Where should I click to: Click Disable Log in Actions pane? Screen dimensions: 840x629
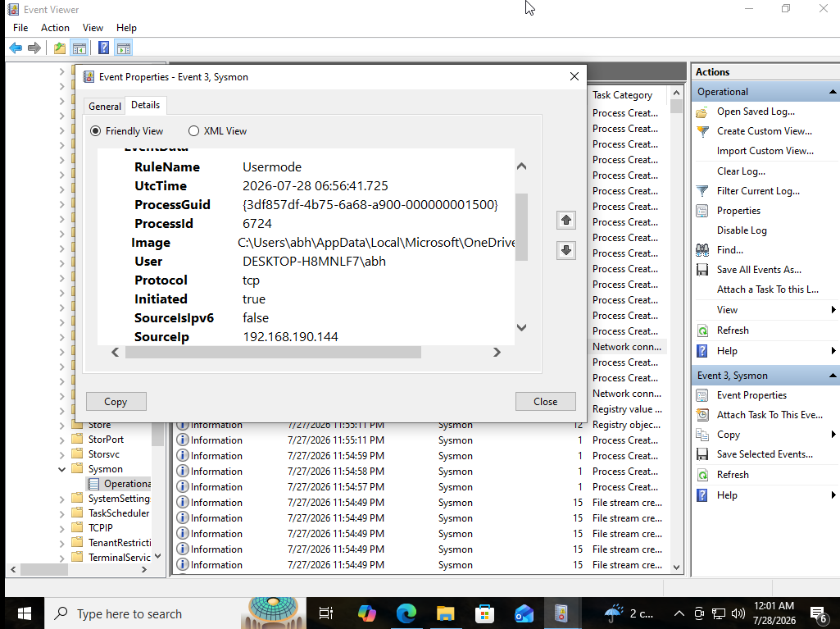point(742,230)
